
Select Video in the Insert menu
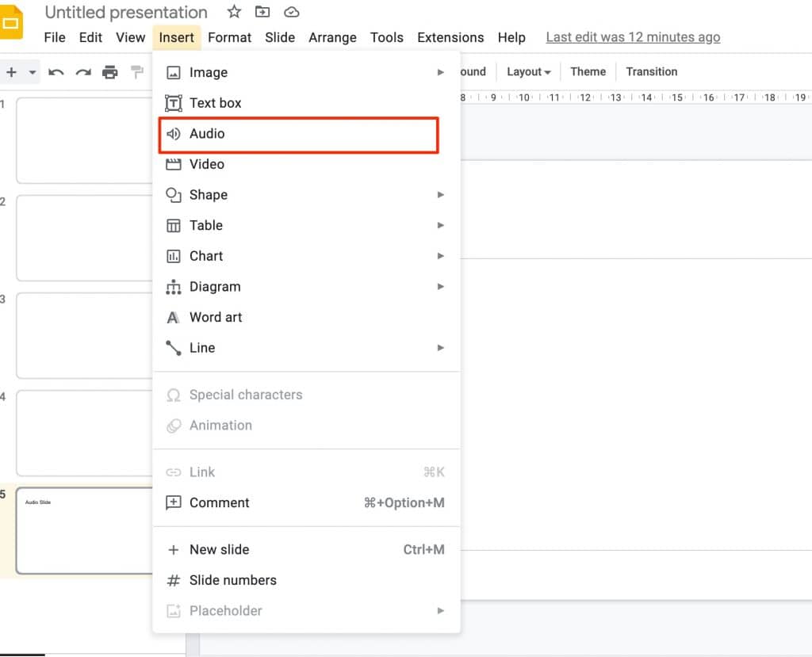click(307, 164)
